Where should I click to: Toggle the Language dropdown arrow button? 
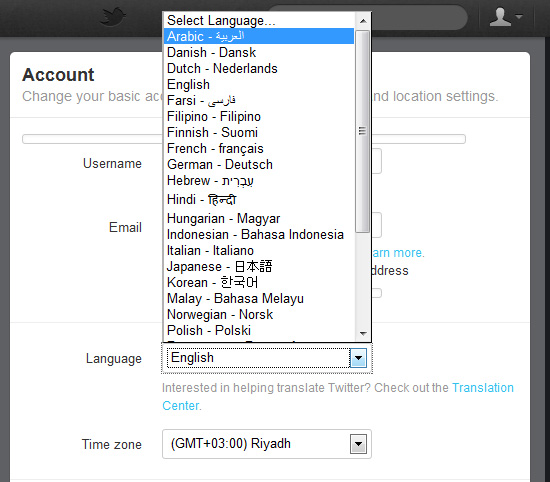pyautogui.click(x=358, y=358)
